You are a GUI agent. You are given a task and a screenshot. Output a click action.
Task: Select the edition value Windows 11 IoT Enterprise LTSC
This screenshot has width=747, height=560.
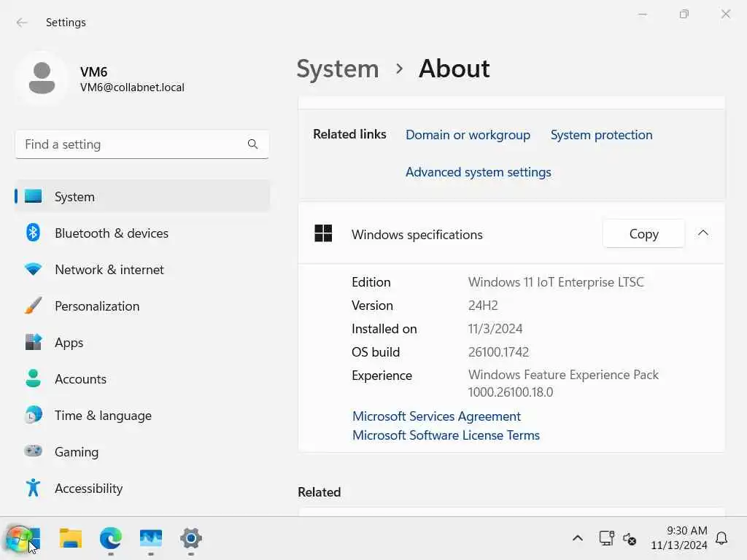click(556, 282)
